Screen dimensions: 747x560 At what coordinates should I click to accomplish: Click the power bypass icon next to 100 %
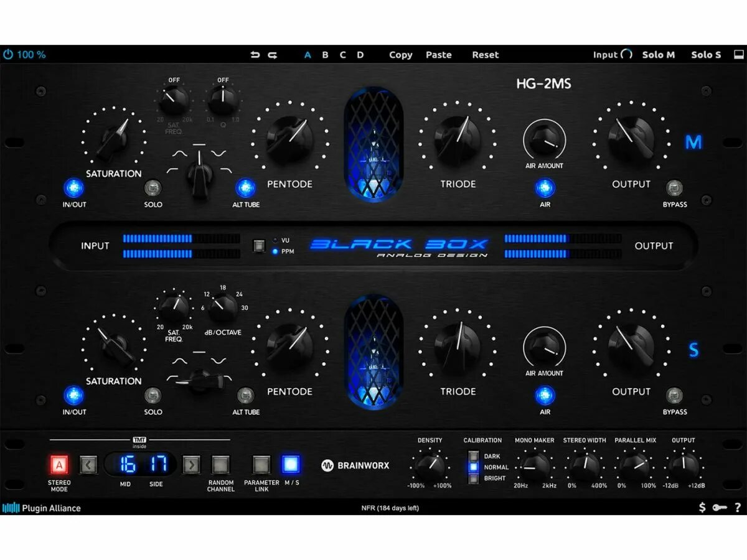(8, 55)
